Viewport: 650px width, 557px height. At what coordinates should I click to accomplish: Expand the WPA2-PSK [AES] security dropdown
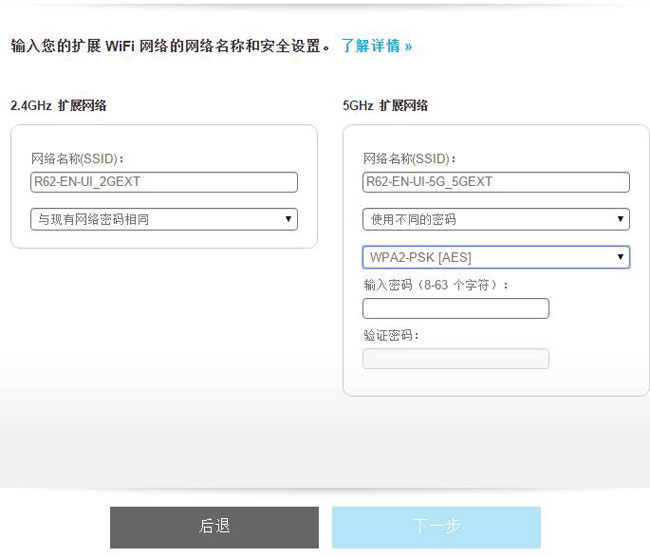point(496,257)
